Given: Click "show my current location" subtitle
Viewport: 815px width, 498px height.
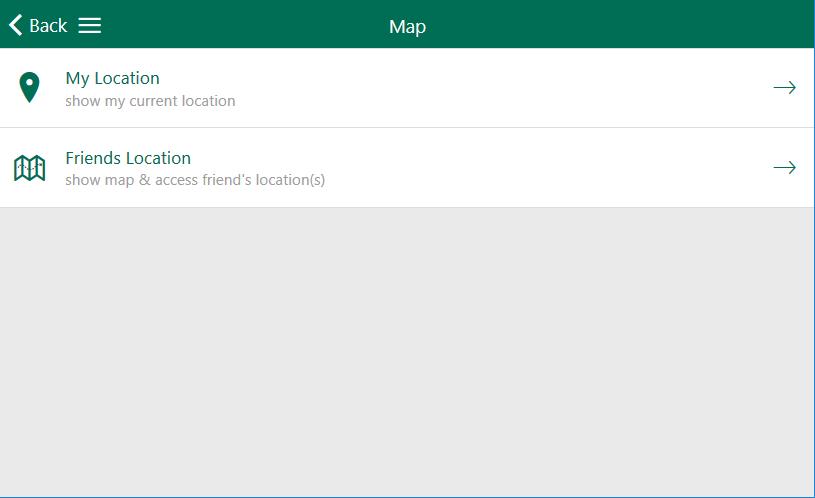Looking at the screenshot, I should 150,101.
